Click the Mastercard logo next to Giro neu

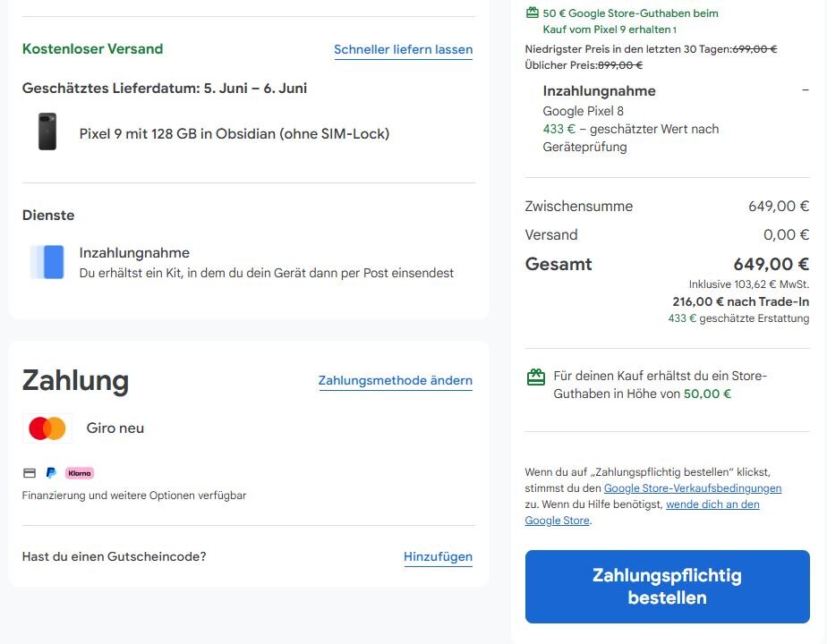click(x=47, y=428)
